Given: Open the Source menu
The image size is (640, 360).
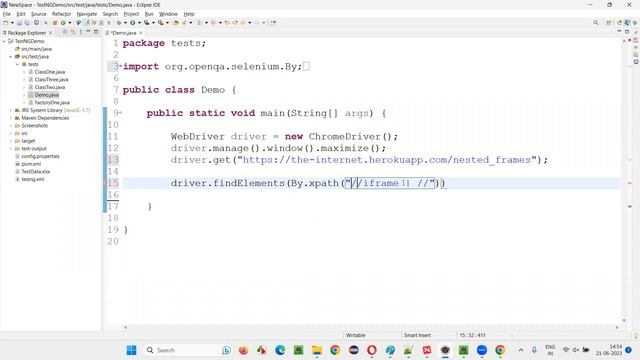Looking at the screenshot, I should [39, 14].
